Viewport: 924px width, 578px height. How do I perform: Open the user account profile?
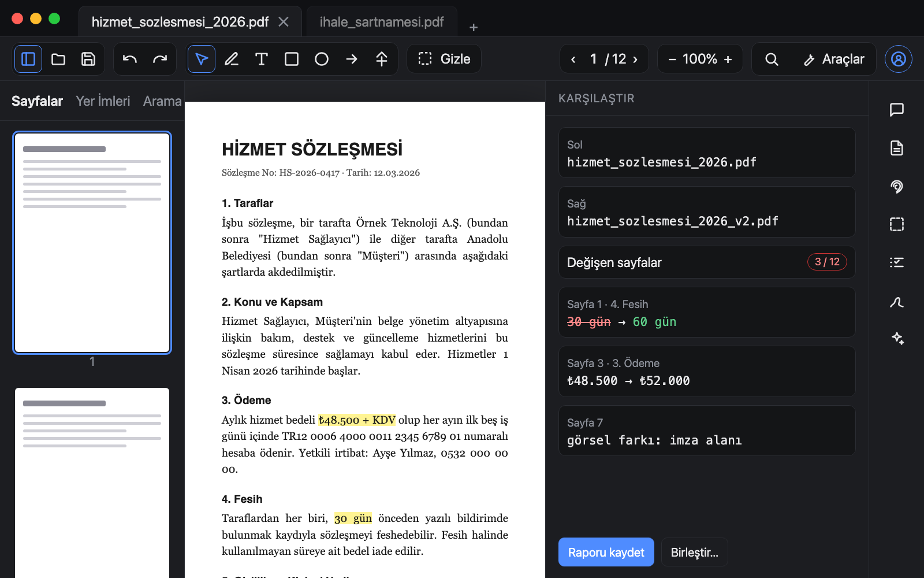coord(899,59)
